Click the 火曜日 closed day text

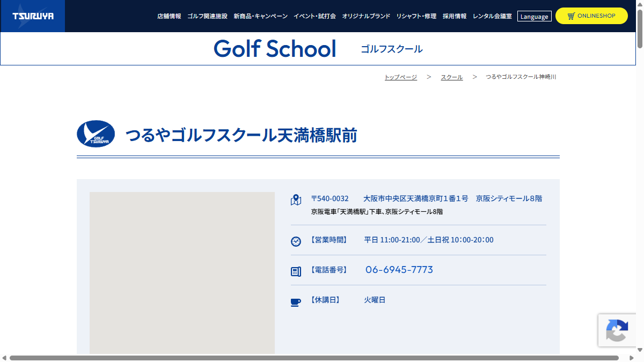(x=375, y=300)
